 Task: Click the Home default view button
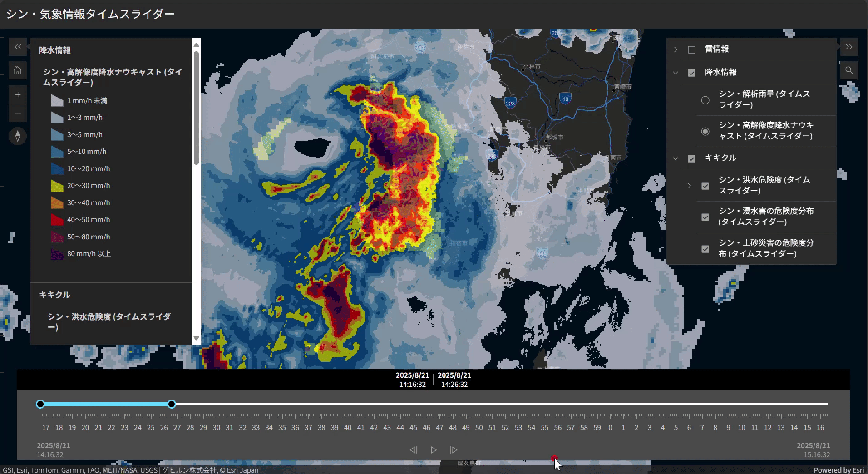pos(18,70)
